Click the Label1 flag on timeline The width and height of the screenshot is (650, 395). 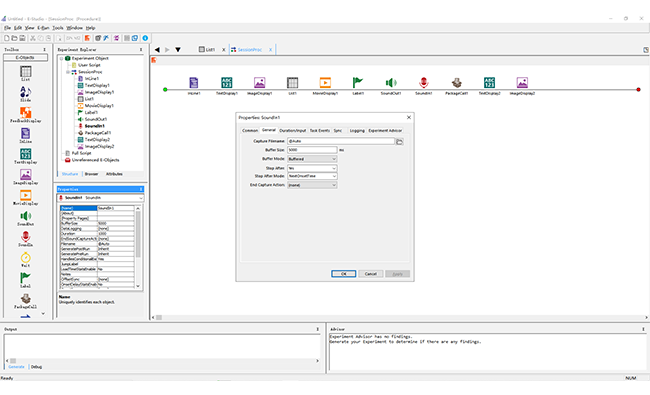tap(357, 82)
